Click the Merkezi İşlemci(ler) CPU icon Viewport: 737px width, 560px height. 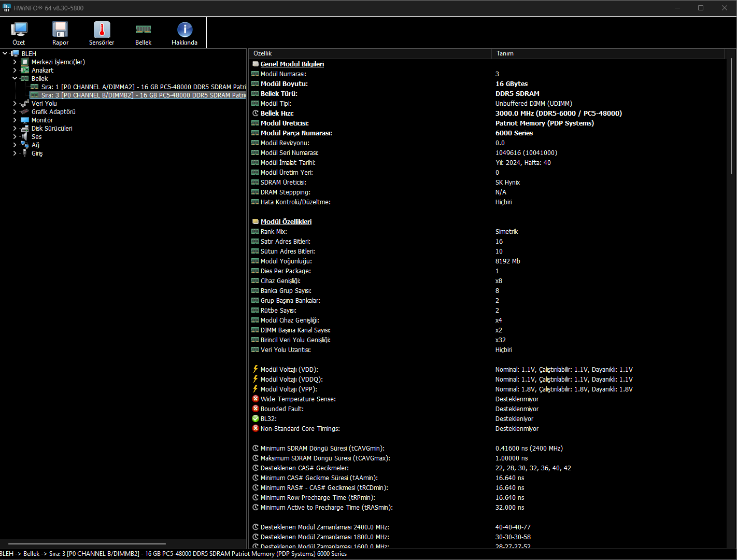coord(25,62)
